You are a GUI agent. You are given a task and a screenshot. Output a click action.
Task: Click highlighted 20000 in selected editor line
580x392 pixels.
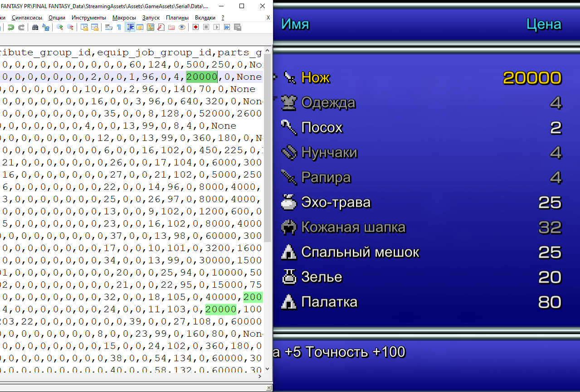coord(202,77)
